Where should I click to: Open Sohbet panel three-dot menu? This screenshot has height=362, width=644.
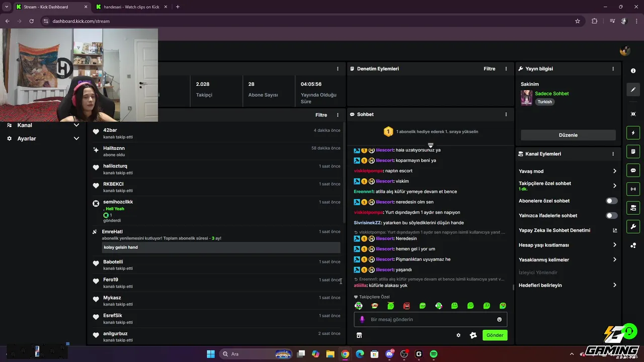click(x=506, y=115)
